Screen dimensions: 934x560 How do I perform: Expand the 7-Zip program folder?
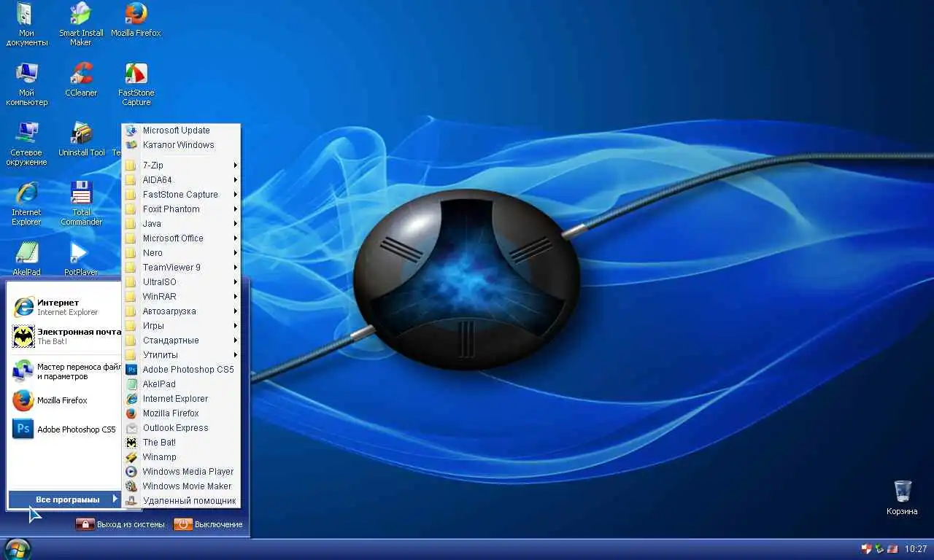(182, 166)
